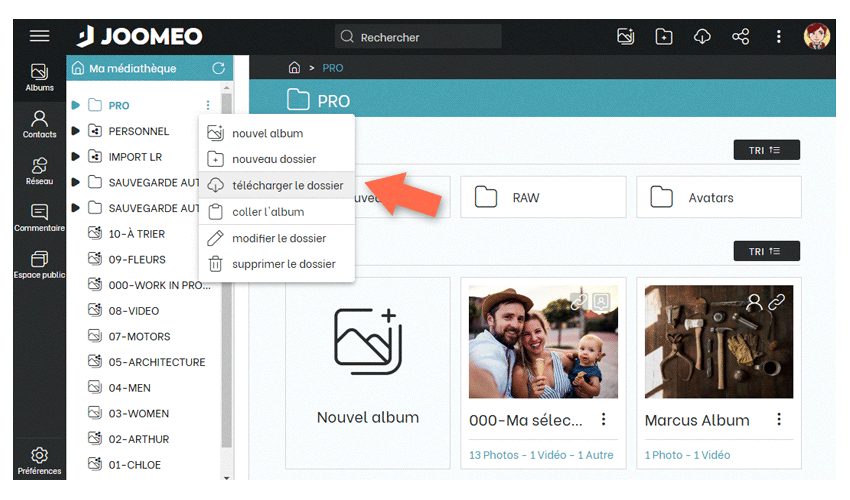The image size is (850, 500).
Task: Open the hamburger main menu
Action: coord(39,37)
